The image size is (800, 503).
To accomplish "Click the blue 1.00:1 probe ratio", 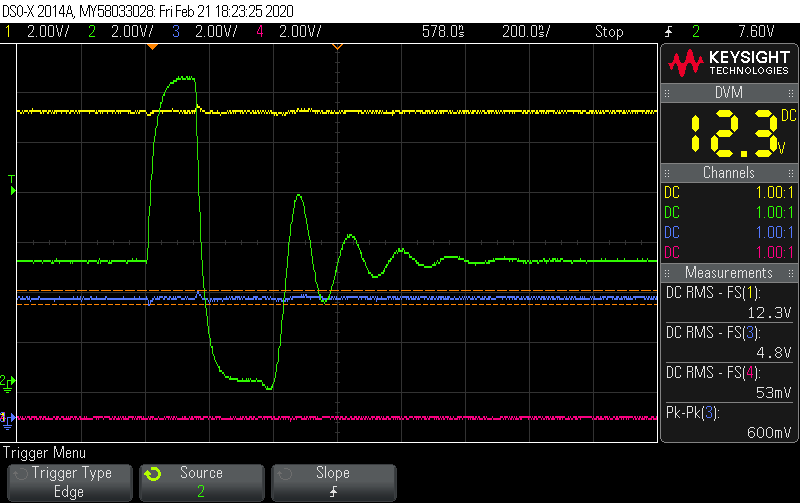I will [774, 233].
